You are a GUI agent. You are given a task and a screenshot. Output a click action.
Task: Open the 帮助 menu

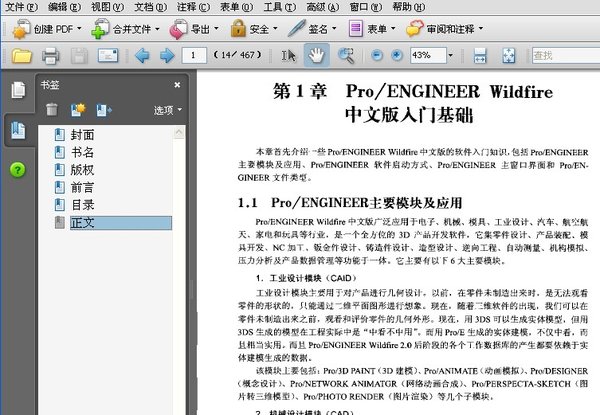tap(409, 7)
